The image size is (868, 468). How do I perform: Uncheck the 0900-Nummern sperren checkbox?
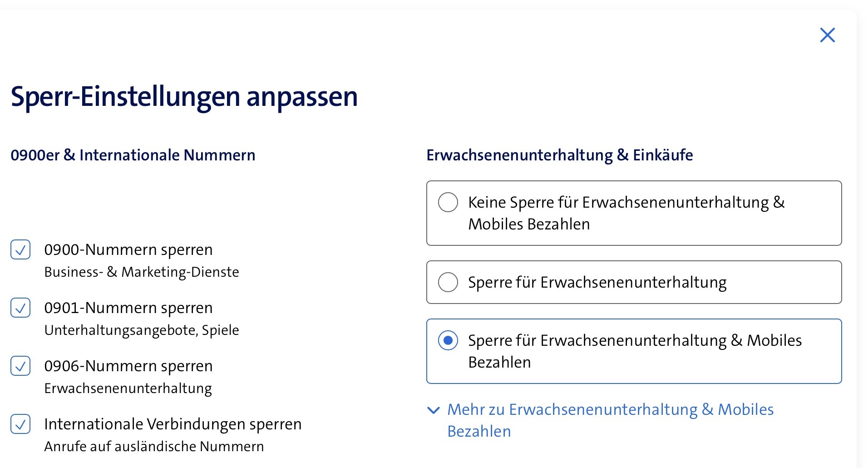[20, 249]
